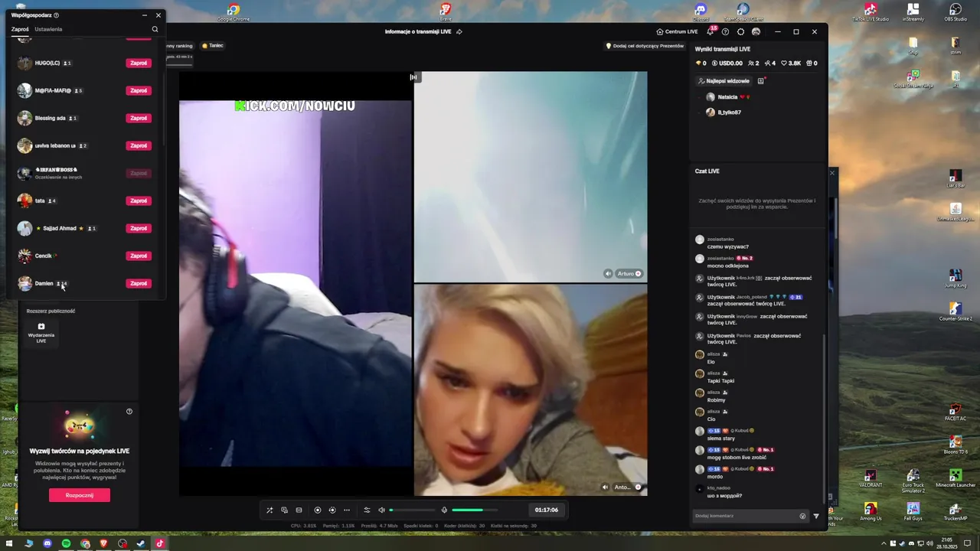The height and width of the screenshot is (551, 980).
Task: Click the dashed-circle capture icon
Action: click(332, 510)
